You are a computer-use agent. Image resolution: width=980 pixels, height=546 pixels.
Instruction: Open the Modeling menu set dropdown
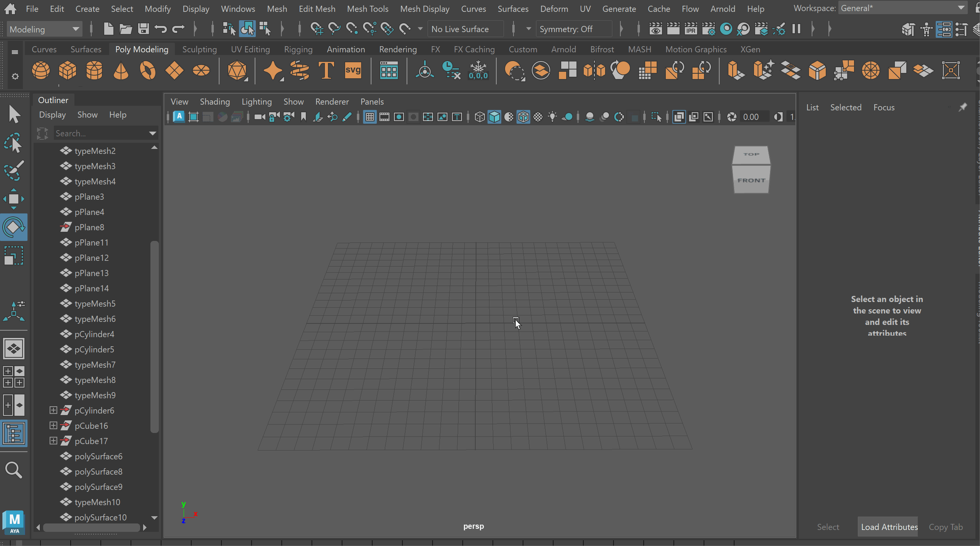44,29
